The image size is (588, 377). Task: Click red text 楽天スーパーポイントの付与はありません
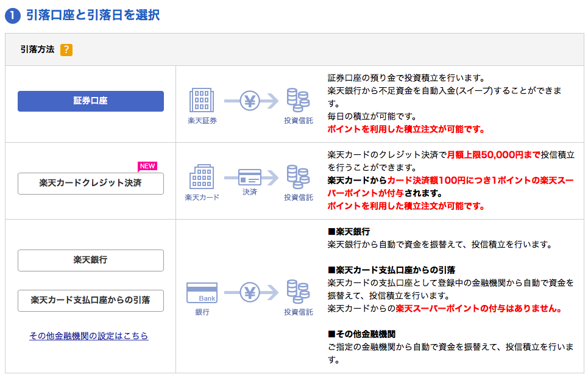tap(479, 309)
